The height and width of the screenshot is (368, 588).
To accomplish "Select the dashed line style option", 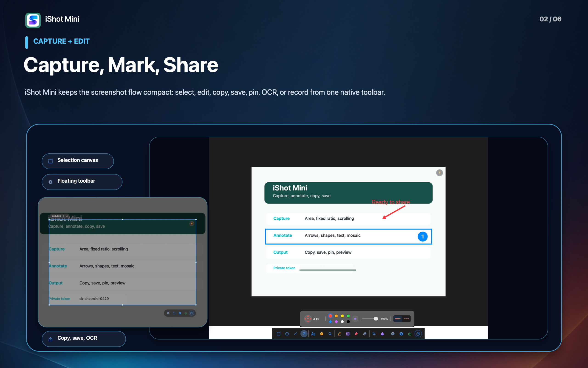I will (406, 319).
